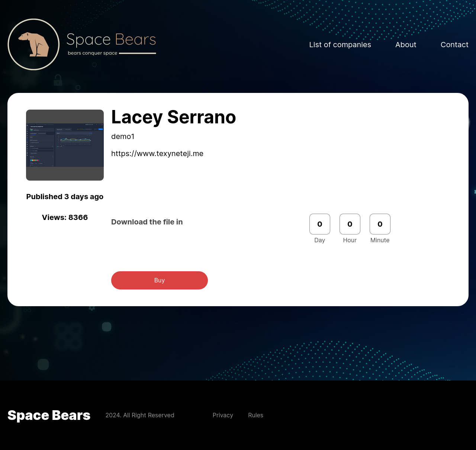
Task: Click the Buy button
Action: point(159,280)
